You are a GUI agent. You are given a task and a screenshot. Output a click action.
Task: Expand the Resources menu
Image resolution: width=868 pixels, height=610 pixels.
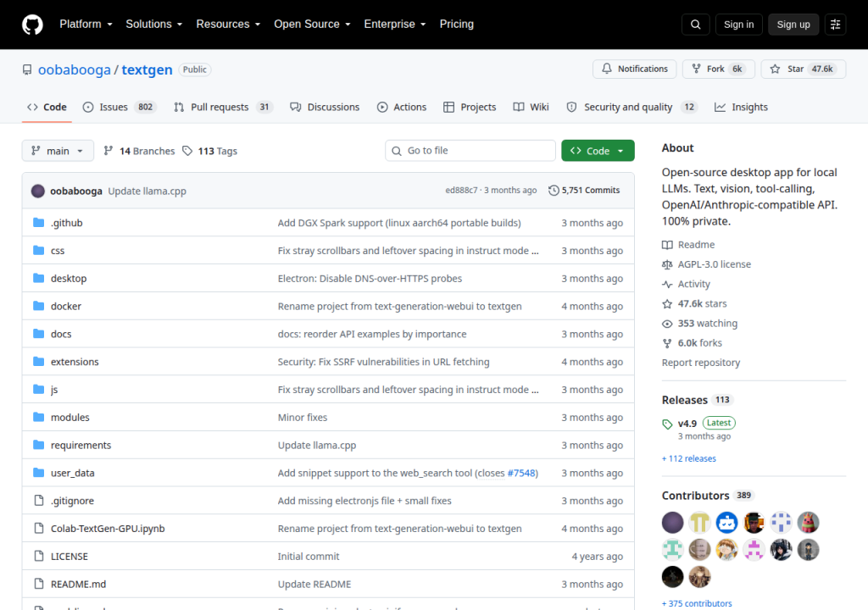228,25
